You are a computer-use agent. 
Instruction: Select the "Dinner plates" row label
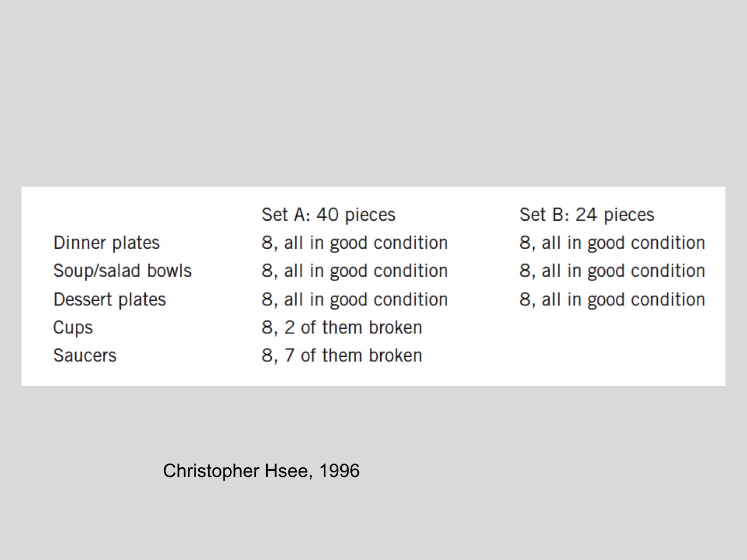(x=106, y=243)
